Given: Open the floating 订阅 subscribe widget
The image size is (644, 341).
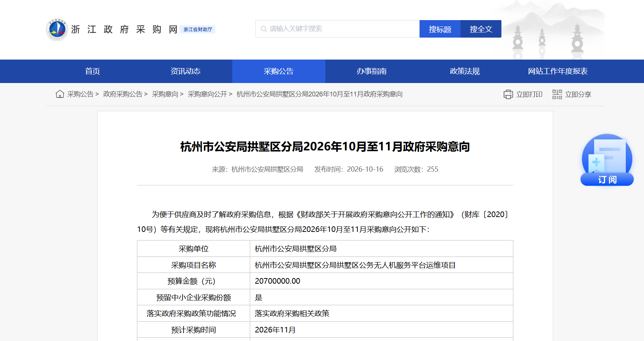Looking at the screenshot, I should 607,160.
